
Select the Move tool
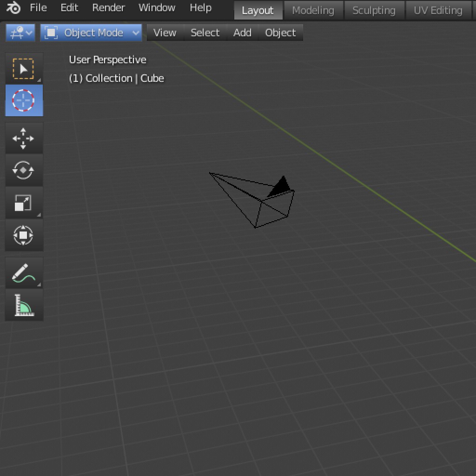pyautogui.click(x=24, y=139)
